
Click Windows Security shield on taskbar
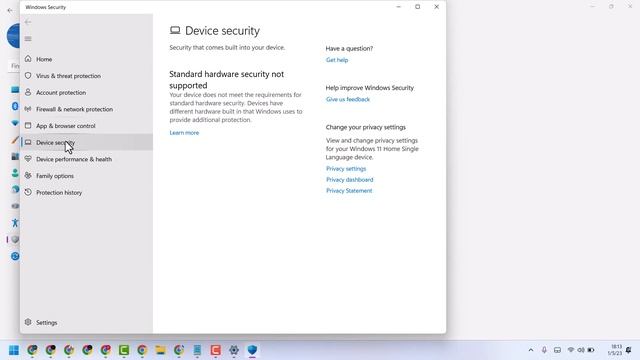click(252, 350)
